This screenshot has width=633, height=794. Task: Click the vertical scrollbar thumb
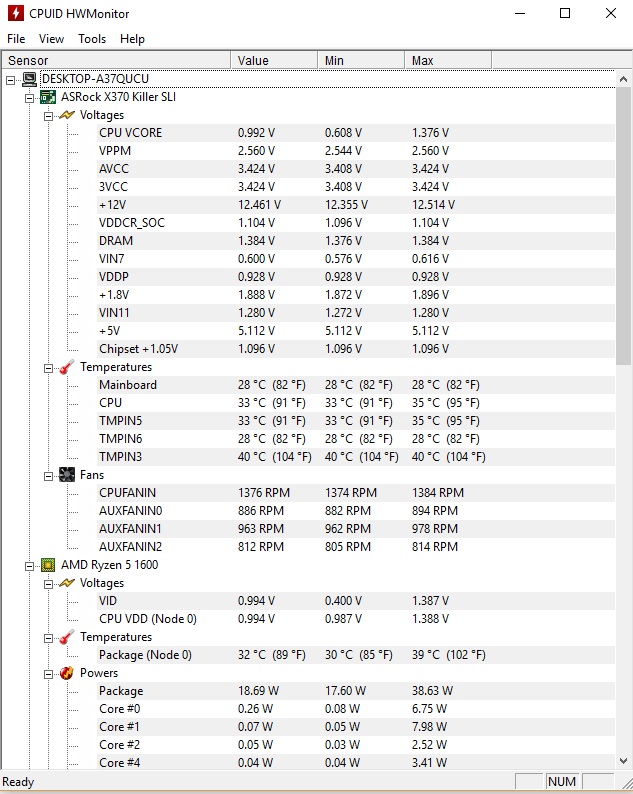624,220
